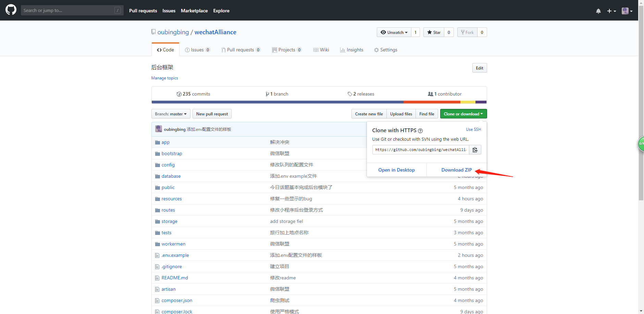Click the .env.example file icon
644x314 pixels.
(157, 255)
